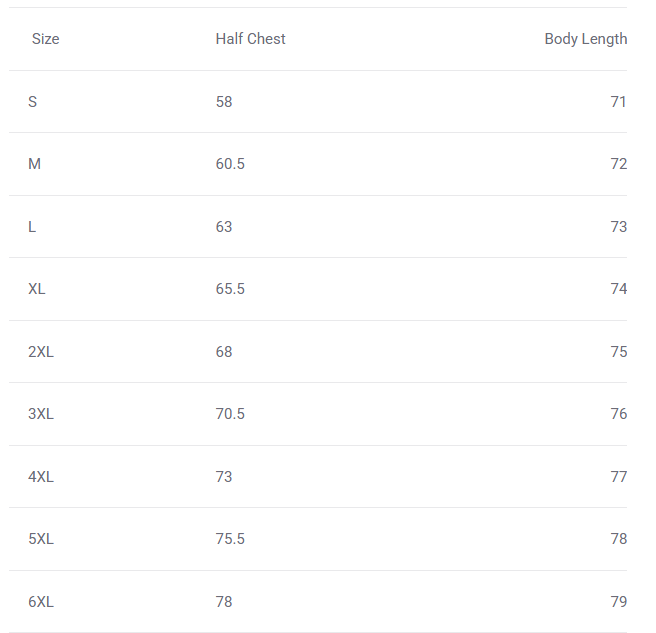This screenshot has height=633, width=656.
Task: Click the half chest value 60.5
Action: click(x=230, y=164)
